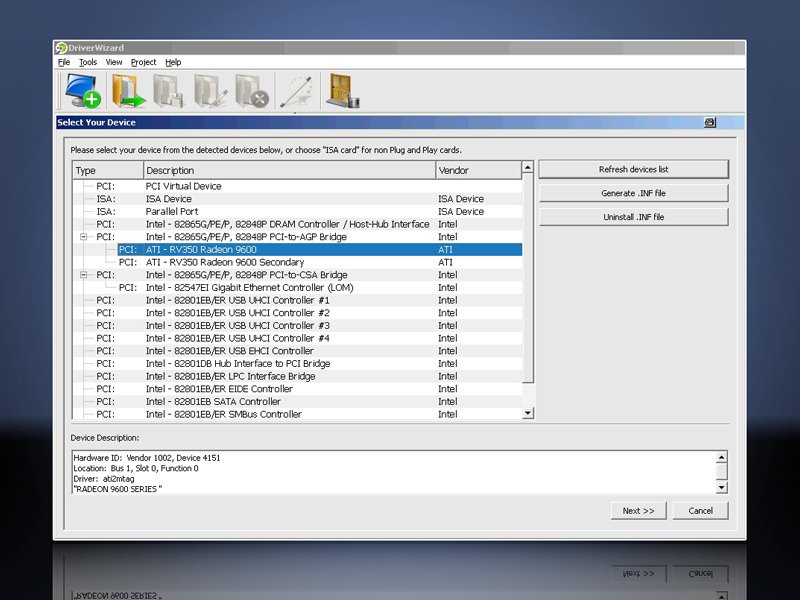
Task: Click Uninstall .INF file button
Action: click(x=633, y=217)
